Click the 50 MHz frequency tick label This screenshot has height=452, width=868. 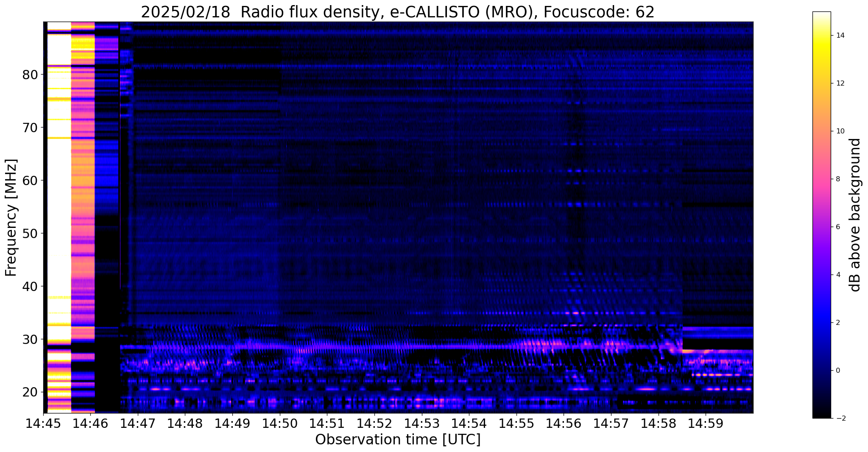30,233
